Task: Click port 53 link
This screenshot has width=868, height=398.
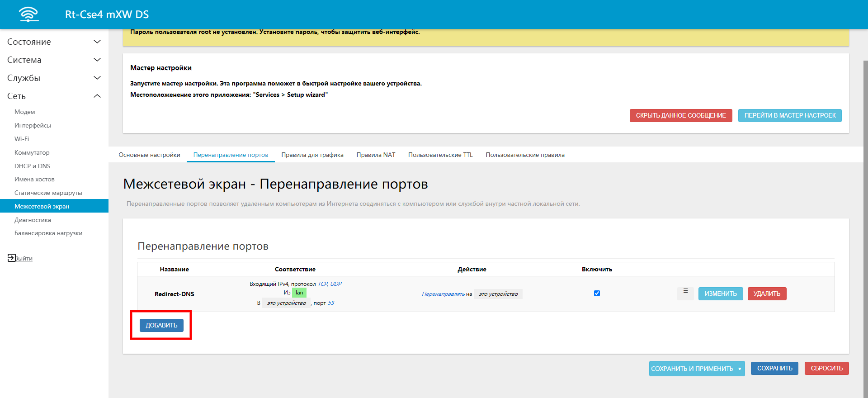Action: pyautogui.click(x=331, y=303)
